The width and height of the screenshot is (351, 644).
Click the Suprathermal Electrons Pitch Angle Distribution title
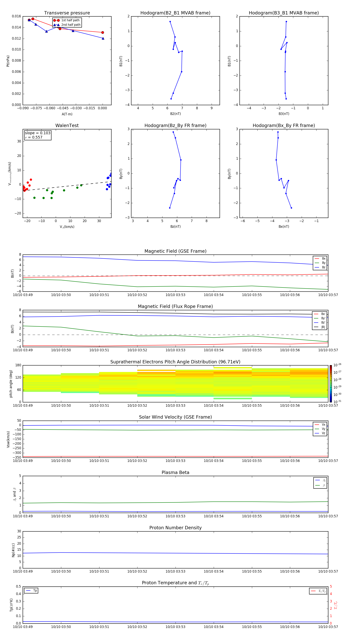click(x=175, y=362)
